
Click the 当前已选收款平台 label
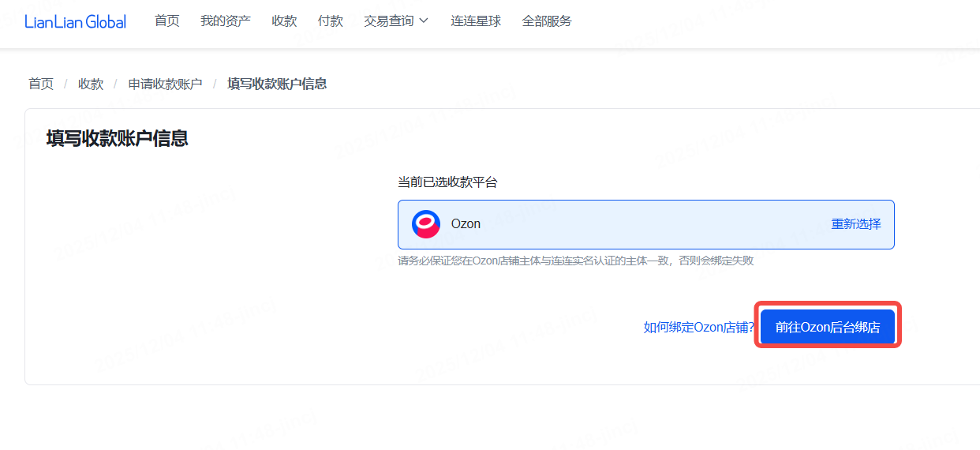point(448,182)
